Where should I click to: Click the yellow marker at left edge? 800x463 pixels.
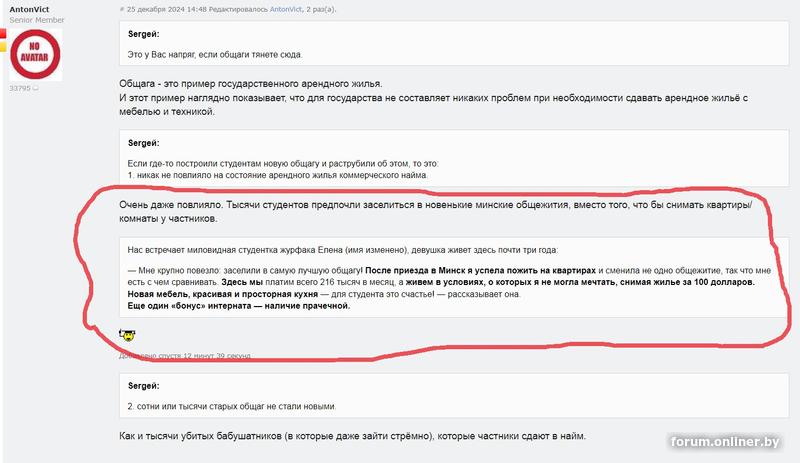click(3, 46)
